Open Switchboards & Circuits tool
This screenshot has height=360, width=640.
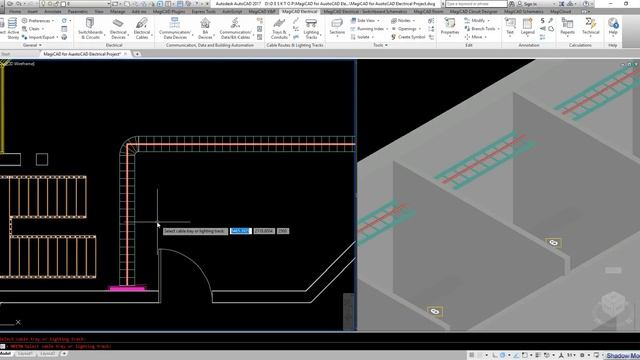[90, 28]
